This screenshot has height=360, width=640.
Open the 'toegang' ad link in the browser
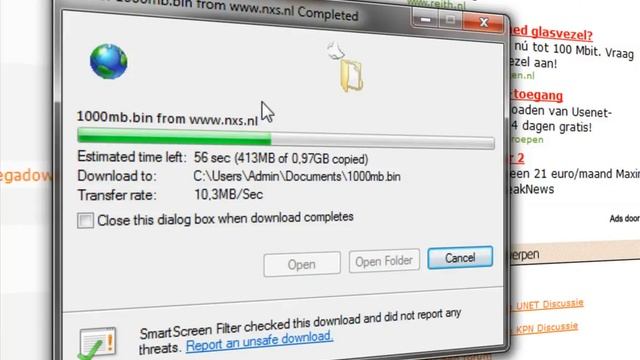537,95
